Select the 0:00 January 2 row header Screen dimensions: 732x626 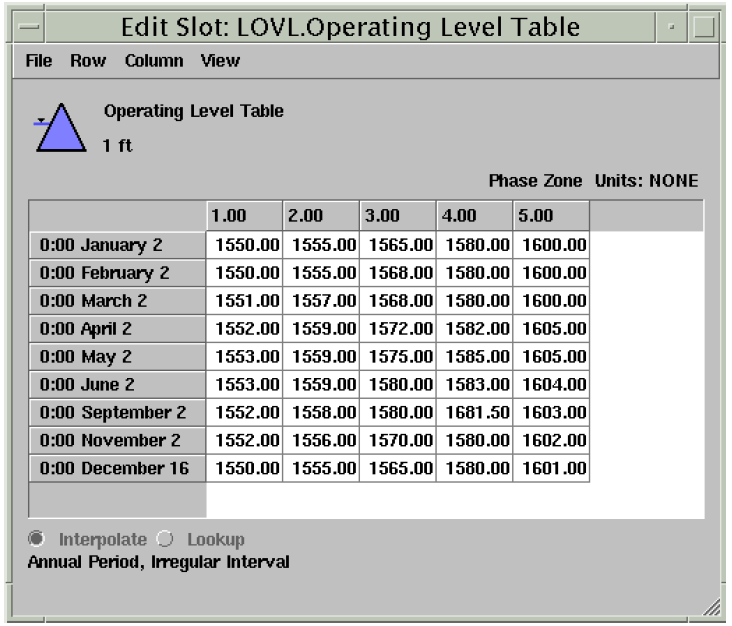[x=117, y=244]
